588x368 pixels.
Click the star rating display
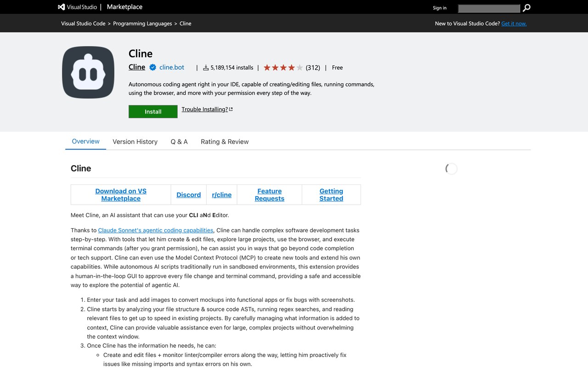click(283, 68)
